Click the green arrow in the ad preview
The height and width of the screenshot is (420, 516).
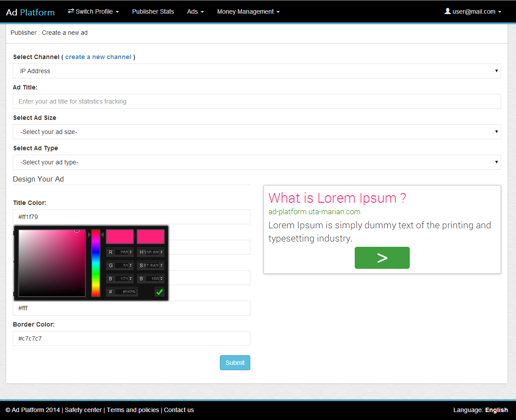(x=382, y=258)
